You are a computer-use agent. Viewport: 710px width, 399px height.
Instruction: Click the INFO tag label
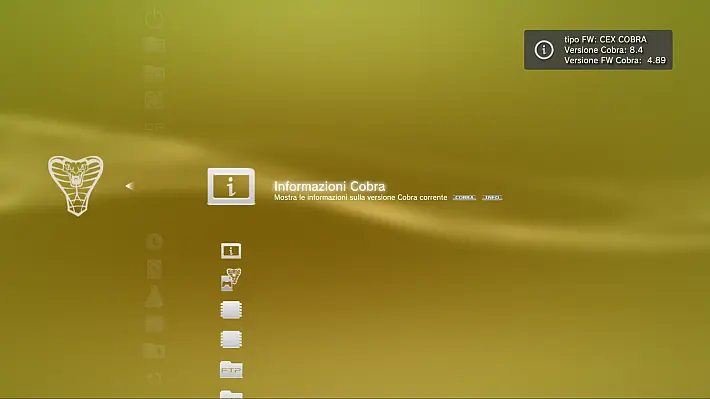[492, 197]
